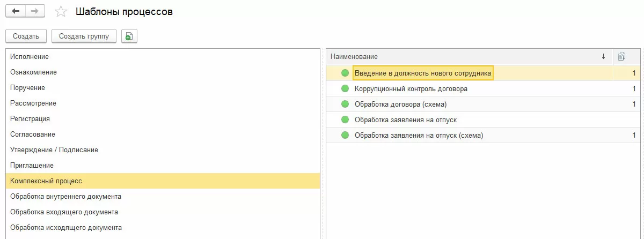Select template Обработка договора (схема)
Image resolution: width=644 pixels, height=239 pixels.
click(401, 104)
